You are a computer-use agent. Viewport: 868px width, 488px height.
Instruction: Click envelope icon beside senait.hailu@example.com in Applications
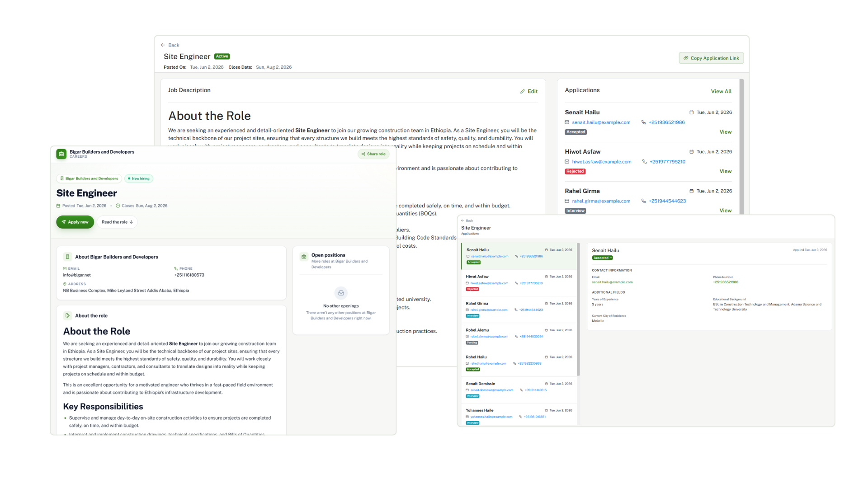567,122
